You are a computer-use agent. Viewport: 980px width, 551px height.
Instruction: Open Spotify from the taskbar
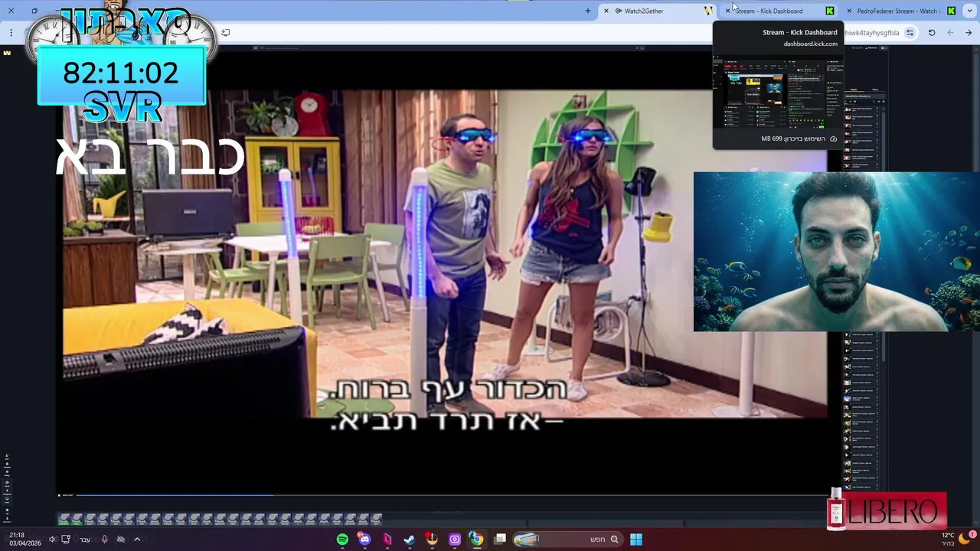[x=342, y=540]
